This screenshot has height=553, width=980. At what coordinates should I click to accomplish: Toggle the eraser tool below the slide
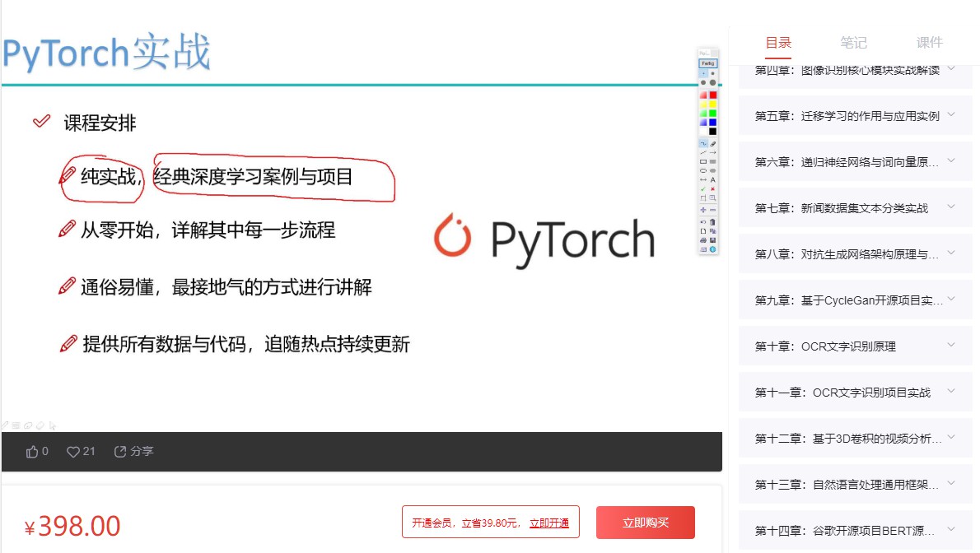(30, 425)
